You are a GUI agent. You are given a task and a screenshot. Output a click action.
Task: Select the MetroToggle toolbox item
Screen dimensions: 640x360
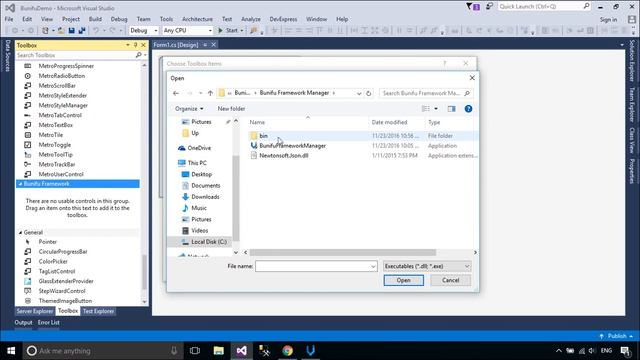[55, 144]
